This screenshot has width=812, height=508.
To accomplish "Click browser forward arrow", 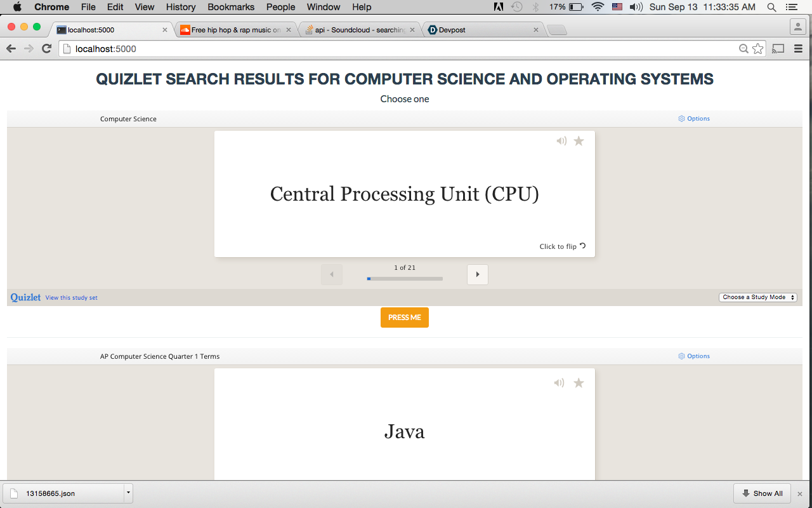I will click(29, 49).
